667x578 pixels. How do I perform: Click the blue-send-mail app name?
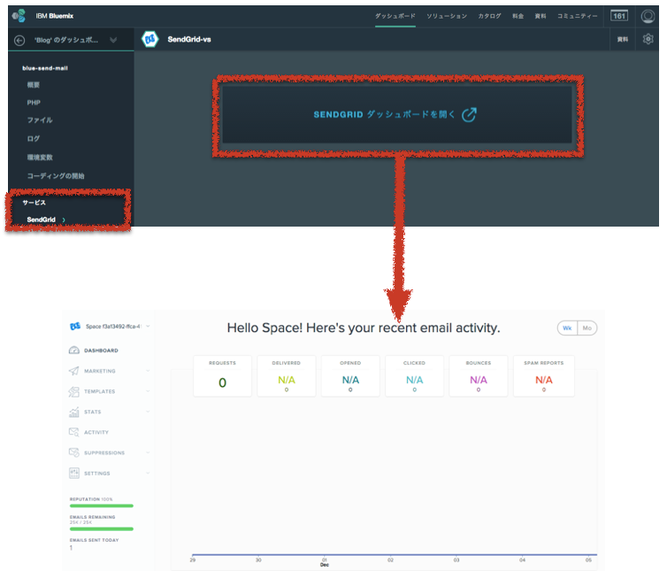click(x=45, y=68)
